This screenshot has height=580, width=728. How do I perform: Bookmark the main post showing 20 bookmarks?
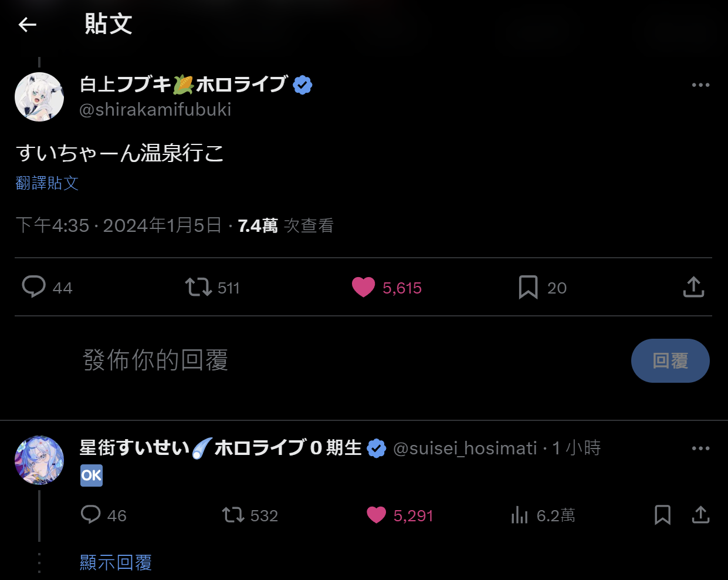(528, 287)
